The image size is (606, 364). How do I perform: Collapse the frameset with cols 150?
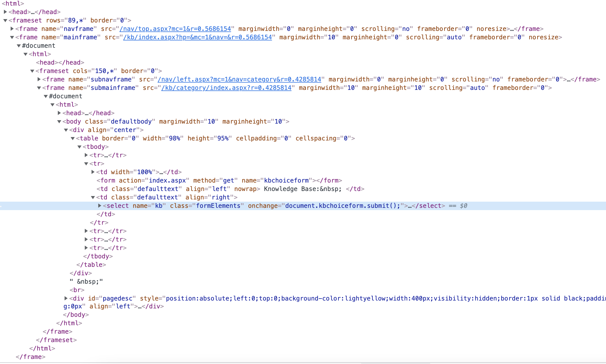[x=32, y=71]
